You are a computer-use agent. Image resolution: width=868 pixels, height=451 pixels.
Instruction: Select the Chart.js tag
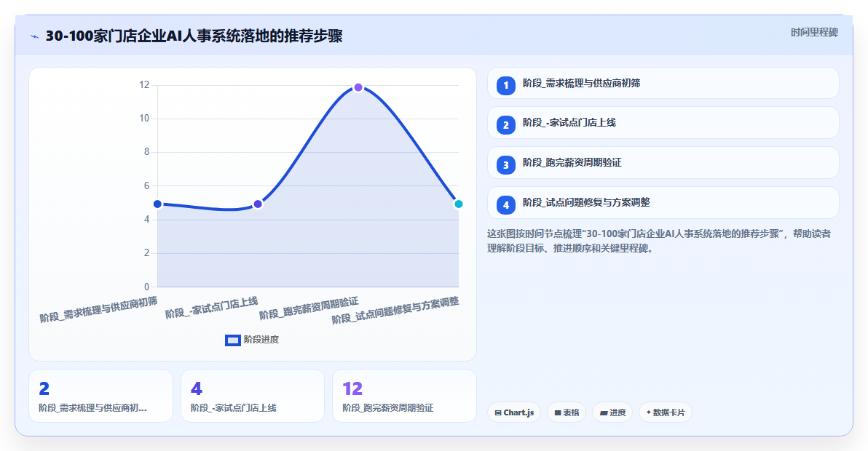[x=514, y=412]
